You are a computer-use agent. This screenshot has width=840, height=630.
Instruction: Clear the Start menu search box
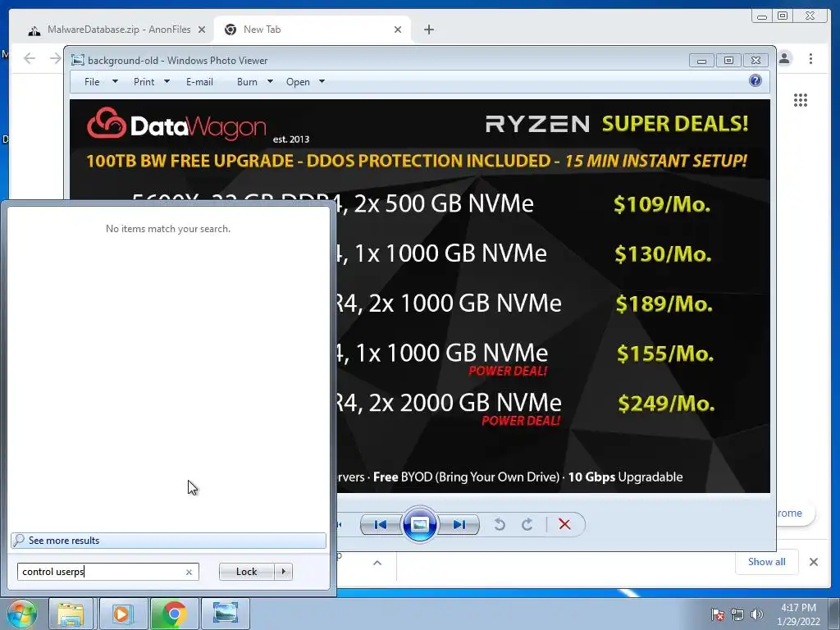(189, 572)
